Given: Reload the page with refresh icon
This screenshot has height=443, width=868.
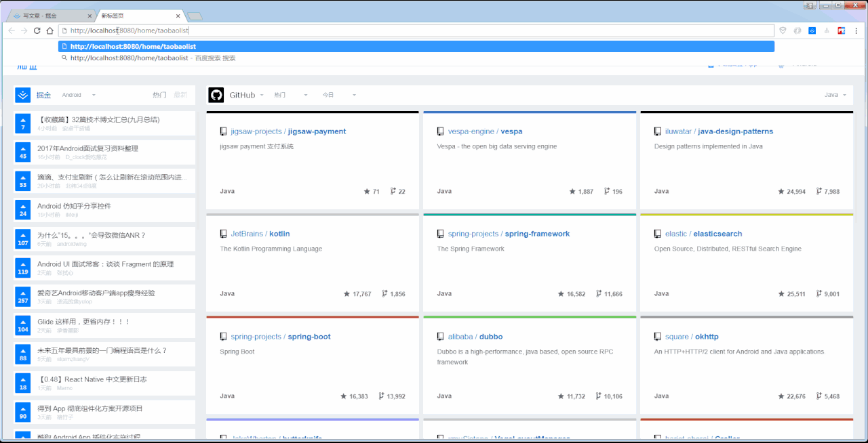Looking at the screenshot, I should tap(37, 30).
